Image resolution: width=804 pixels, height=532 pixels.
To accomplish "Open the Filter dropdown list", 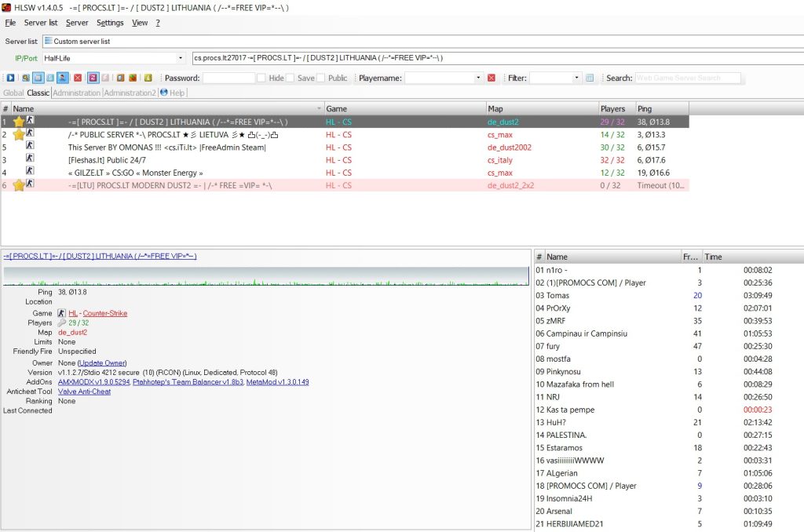I will tap(577, 78).
